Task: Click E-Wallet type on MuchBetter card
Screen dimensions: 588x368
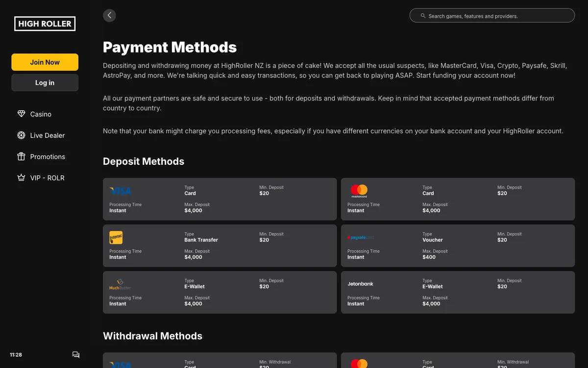Action: (195, 287)
